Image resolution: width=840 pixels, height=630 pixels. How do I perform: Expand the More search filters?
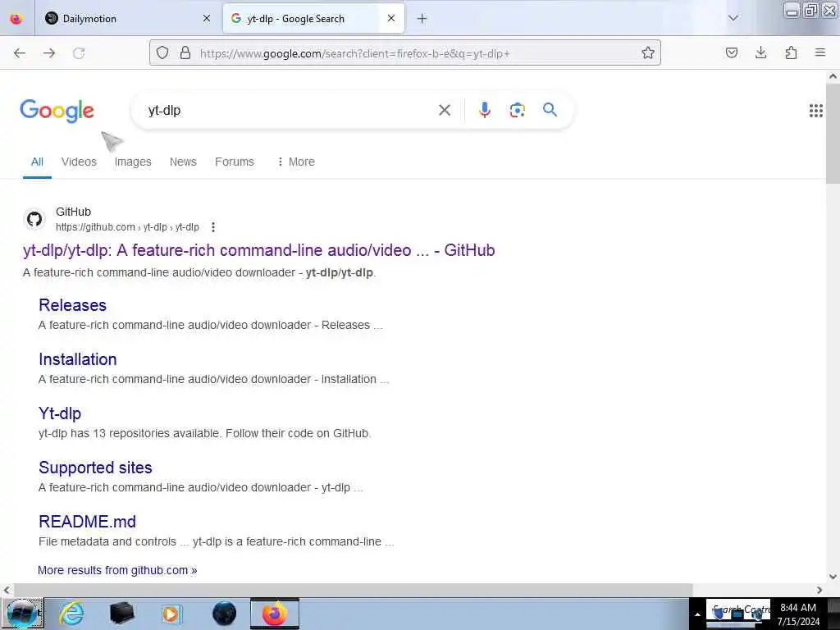point(295,162)
